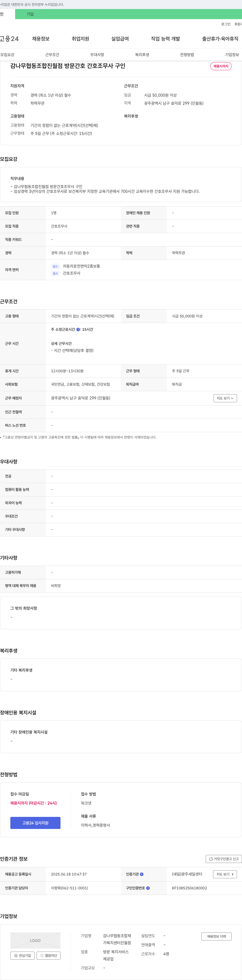Jump to 기업정보 section tab
242x980 pixels.
[x=232, y=55]
